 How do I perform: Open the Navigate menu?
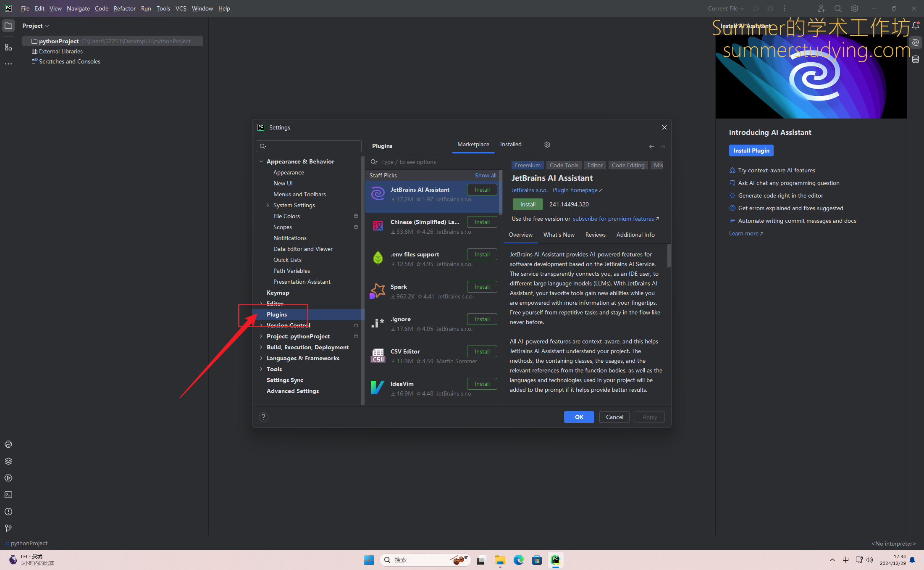tap(78, 8)
